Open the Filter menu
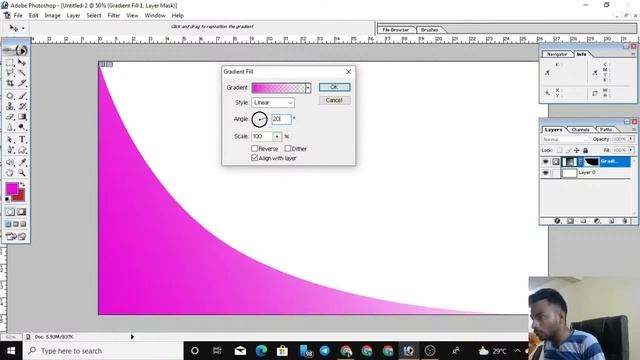 (x=114, y=15)
